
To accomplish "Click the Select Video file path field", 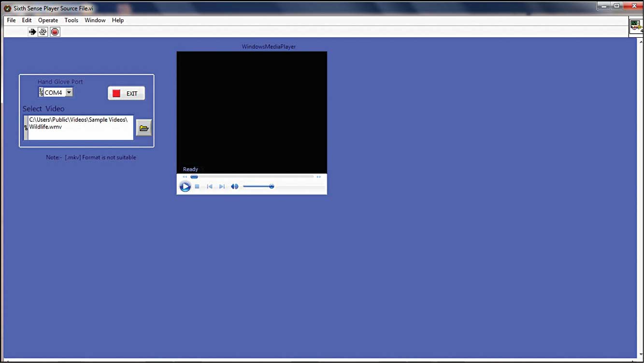I will [80, 128].
